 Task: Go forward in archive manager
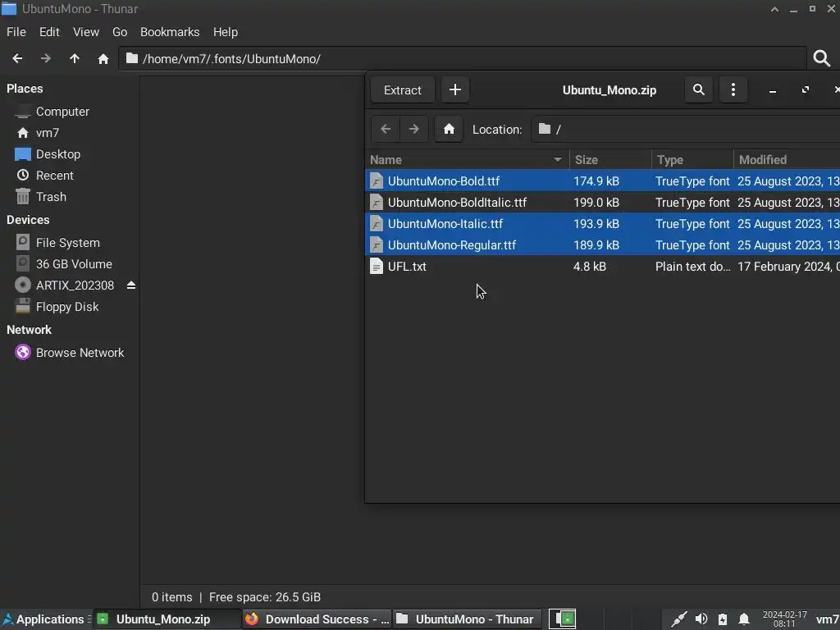point(413,129)
